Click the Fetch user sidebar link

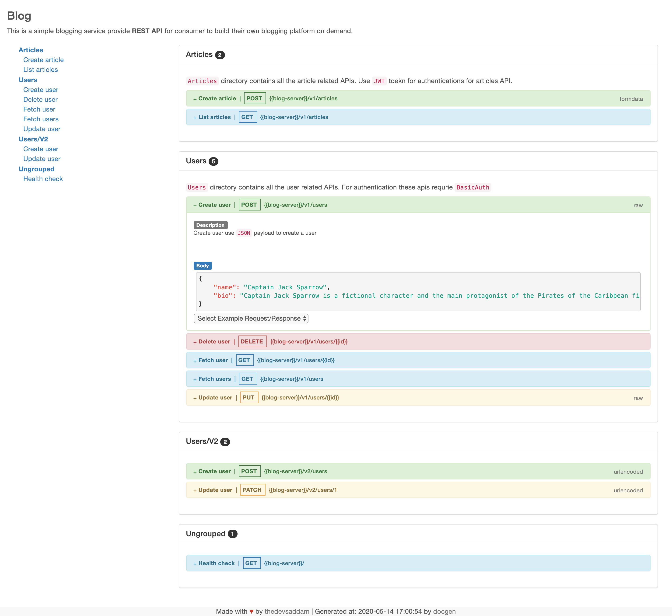tap(39, 109)
